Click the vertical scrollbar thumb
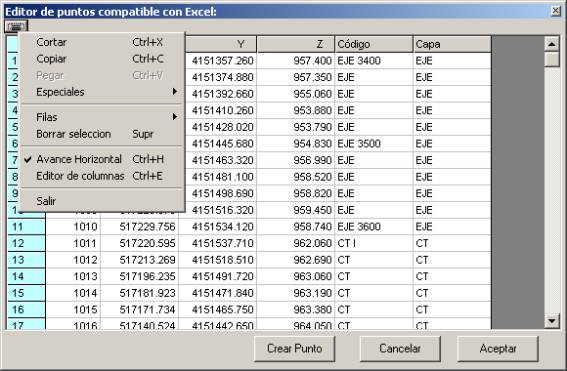Screen dimensions: 567x371 coord(552,60)
